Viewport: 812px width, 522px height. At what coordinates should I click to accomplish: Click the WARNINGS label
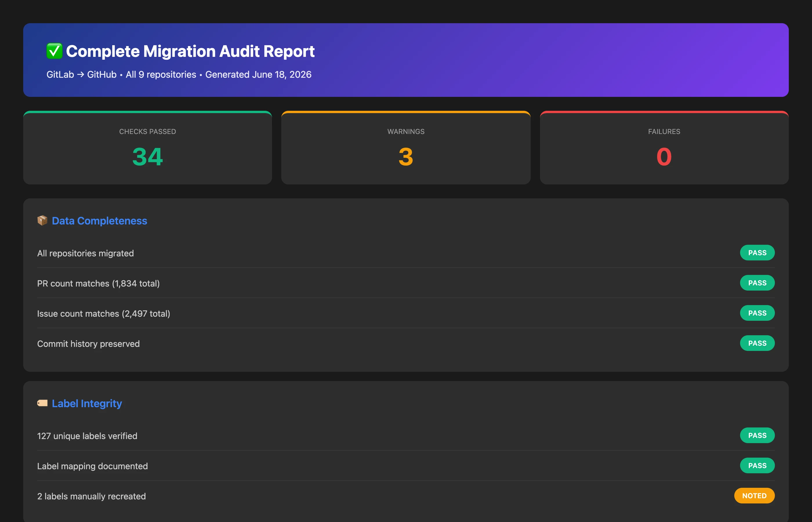[406, 132]
